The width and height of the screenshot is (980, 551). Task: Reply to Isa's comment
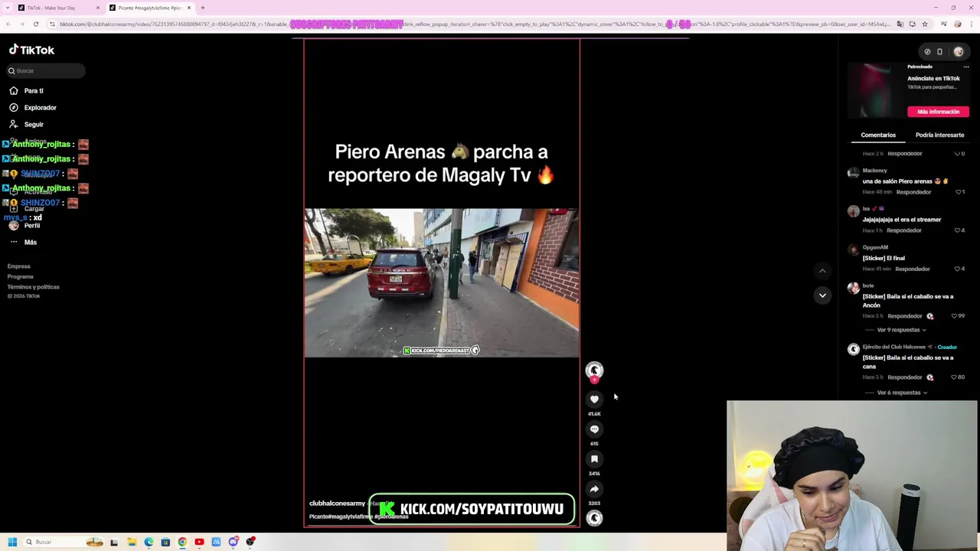[x=904, y=230]
